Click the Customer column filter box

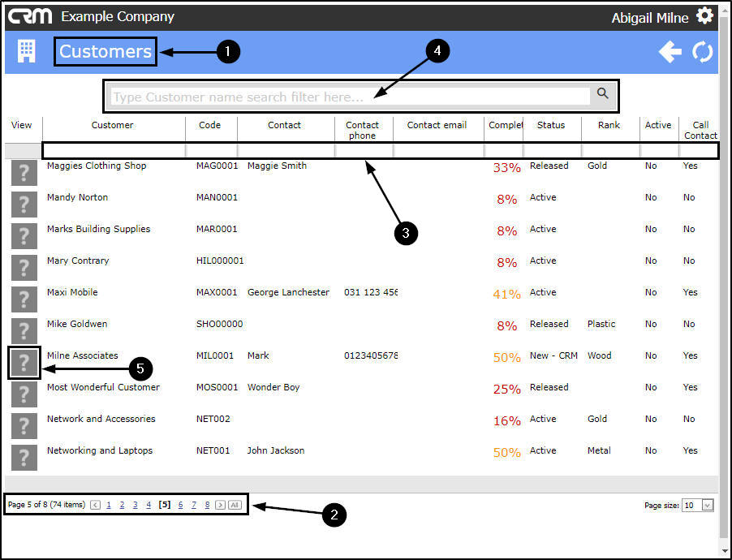coord(114,150)
